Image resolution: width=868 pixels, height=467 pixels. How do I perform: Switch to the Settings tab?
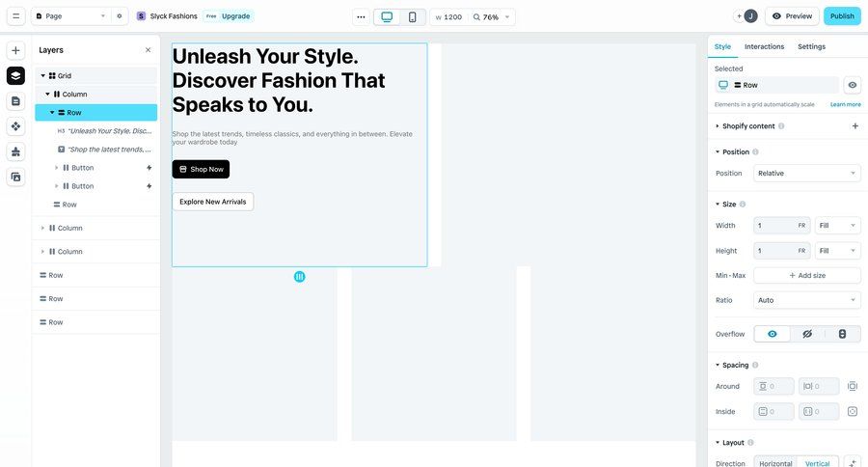click(x=811, y=46)
